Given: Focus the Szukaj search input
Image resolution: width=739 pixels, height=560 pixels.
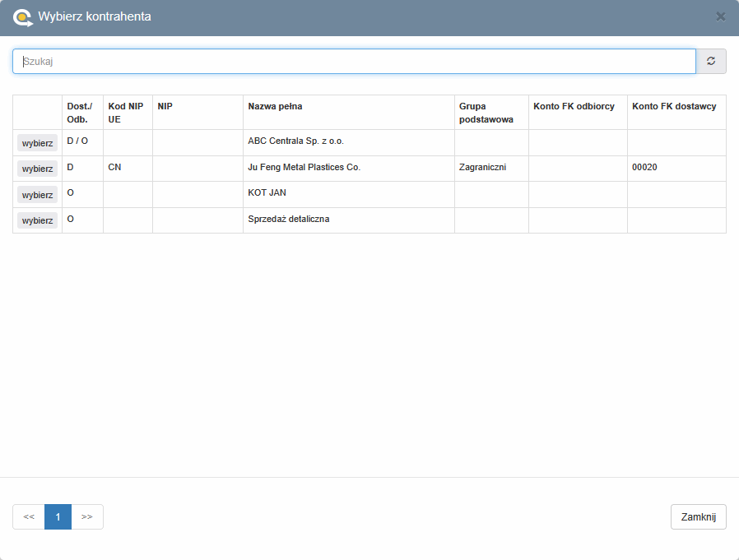Looking at the screenshot, I should (354, 61).
